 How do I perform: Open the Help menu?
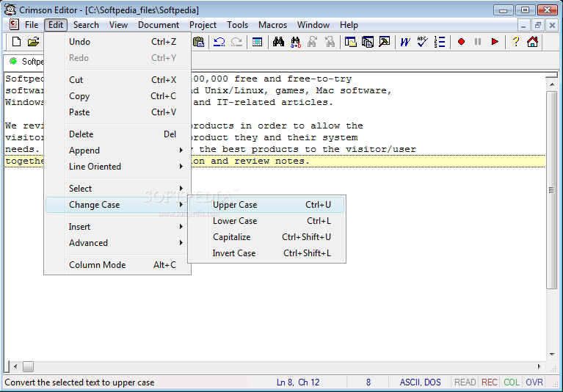click(x=349, y=25)
